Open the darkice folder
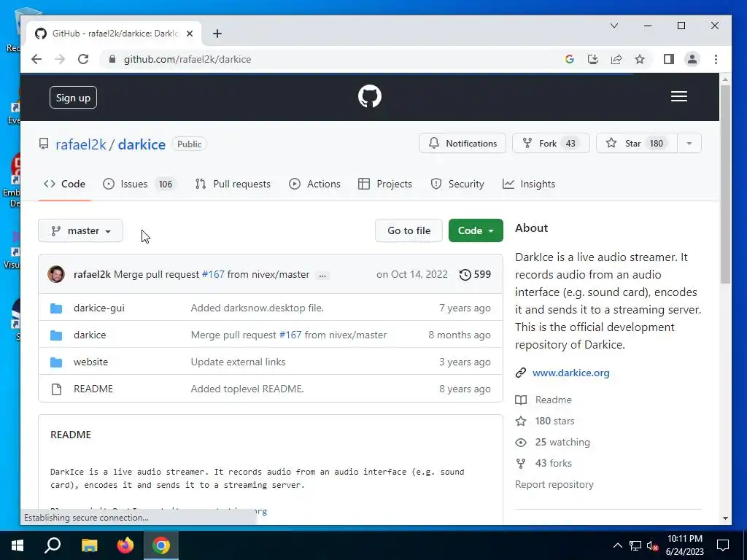Image resolution: width=747 pixels, height=560 pixels. [x=90, y=335]
